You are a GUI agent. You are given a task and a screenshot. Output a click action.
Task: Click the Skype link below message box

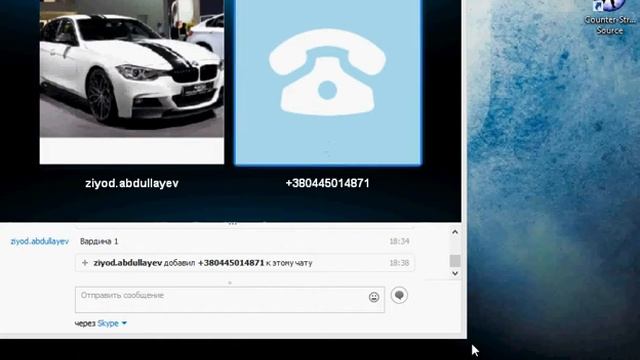tap(108, 323)
